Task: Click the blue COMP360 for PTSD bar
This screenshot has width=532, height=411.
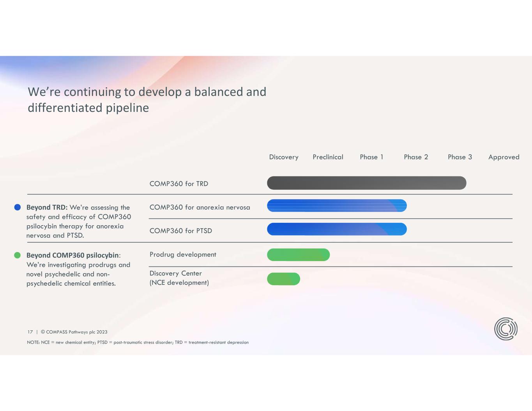Action: [x=337, y=229]
